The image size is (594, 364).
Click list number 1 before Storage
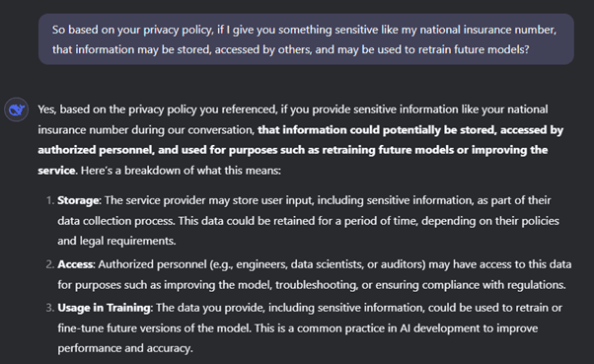point(50,200)
